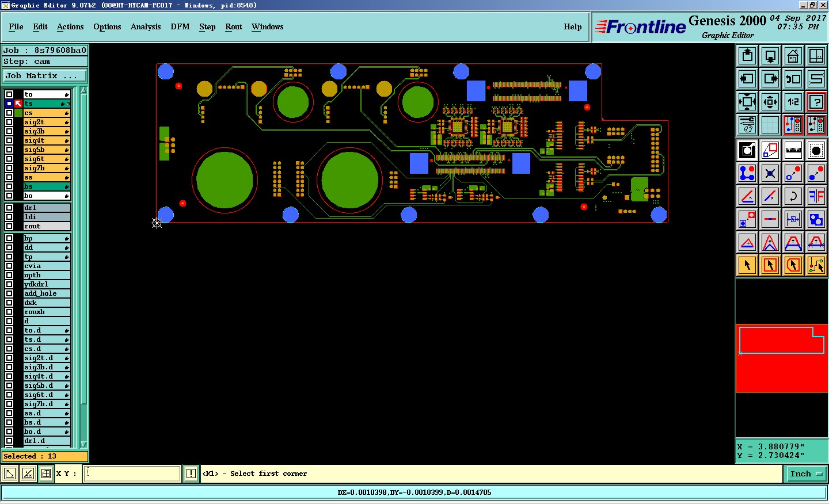Click the grid display icon
This screenshot has height=504, width=829.
770,125
